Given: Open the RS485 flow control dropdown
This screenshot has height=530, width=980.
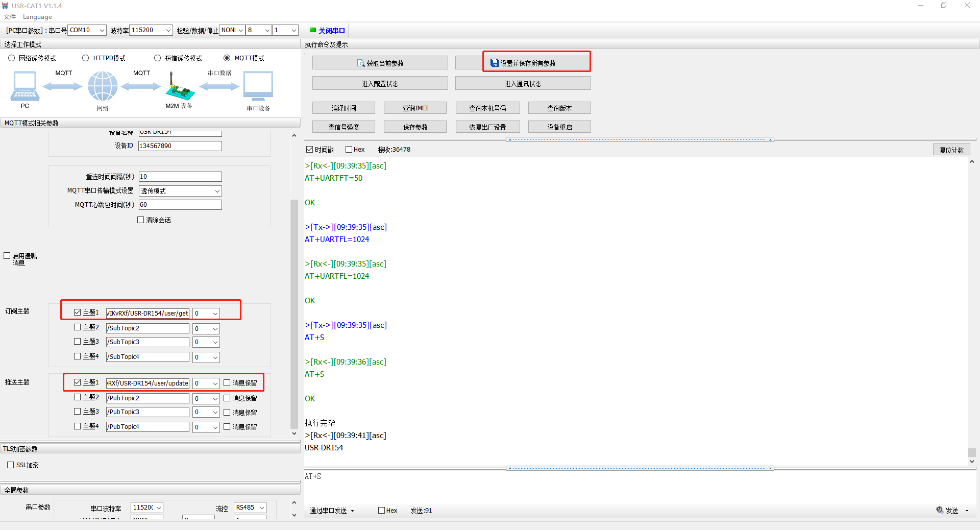Looking at the screenshot, I should coord(261,508).
